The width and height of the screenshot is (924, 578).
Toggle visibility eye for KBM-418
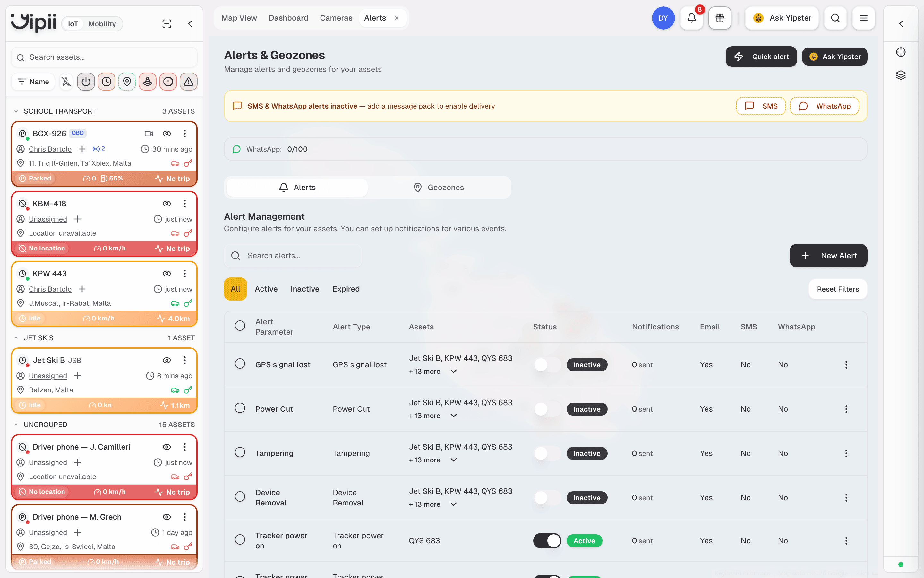(x=167, y=203)
